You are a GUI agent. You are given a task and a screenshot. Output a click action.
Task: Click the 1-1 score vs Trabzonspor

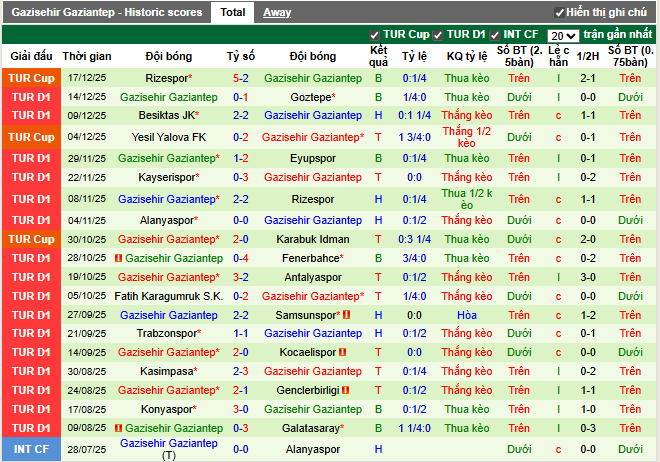241,333
